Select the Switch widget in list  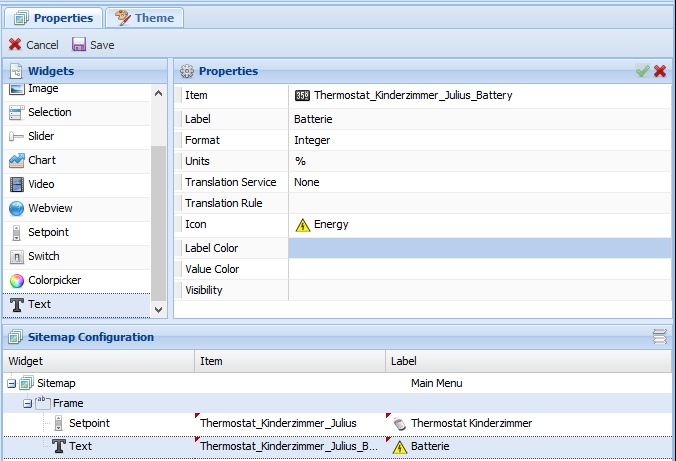43,256
